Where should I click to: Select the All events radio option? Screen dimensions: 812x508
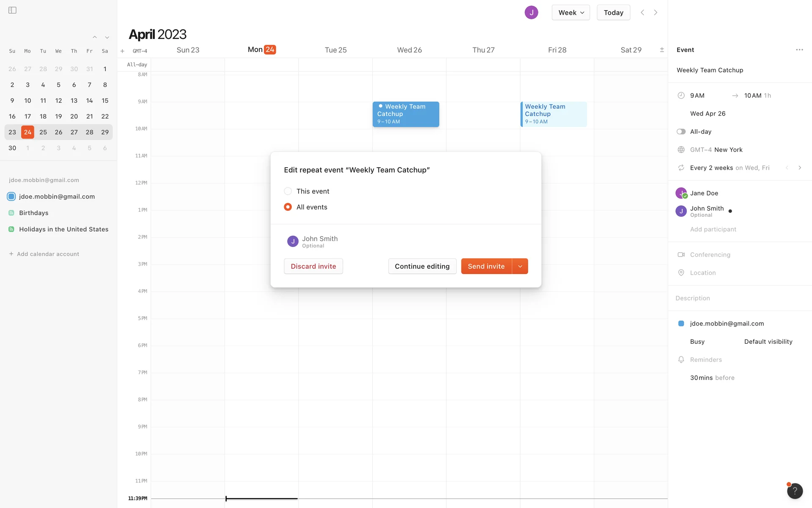click(288, 207)
